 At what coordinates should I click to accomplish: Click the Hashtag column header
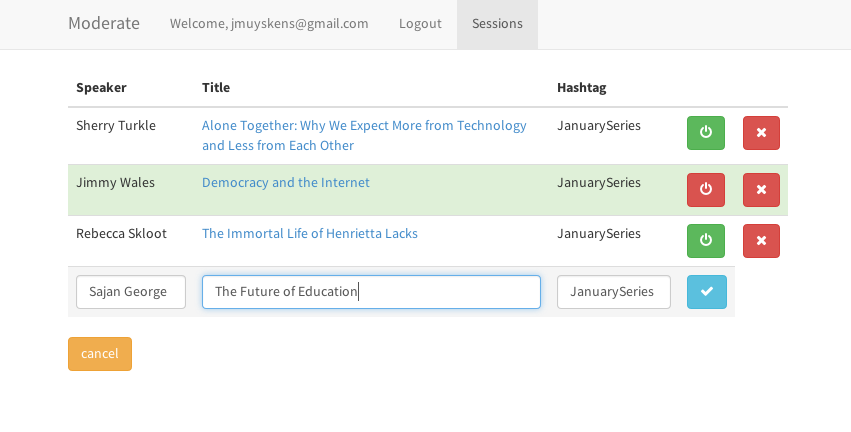pyautogui.click(x=582, y=88)
